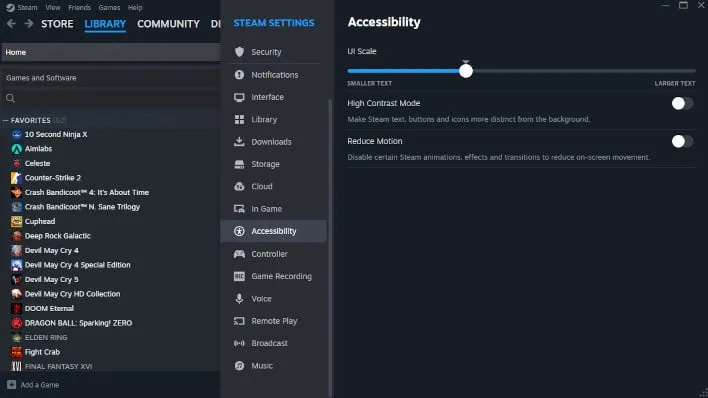Click the DOOM Eternal game icon
This screenshot has height=398, width=708.
click(17, 309)
